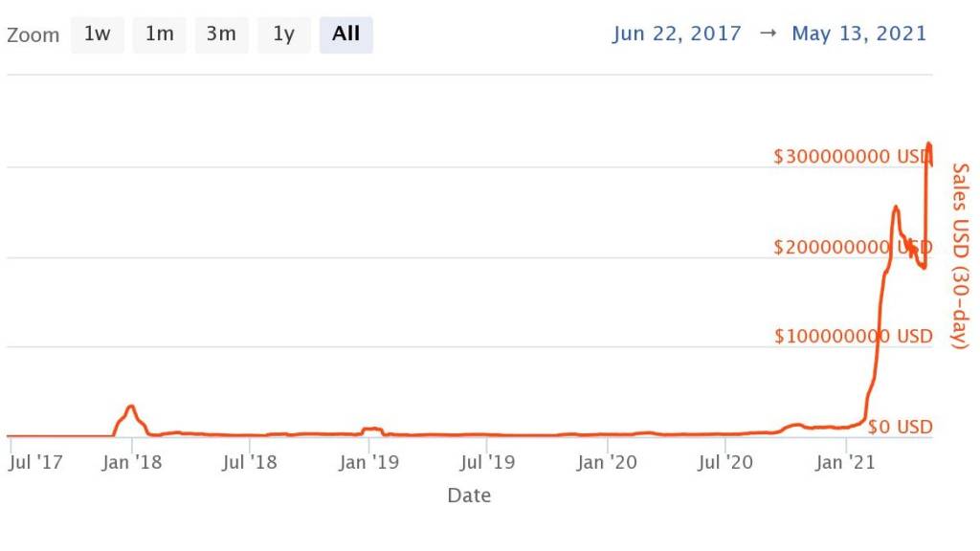Select the All zoom range button

(x=345, y=34)
